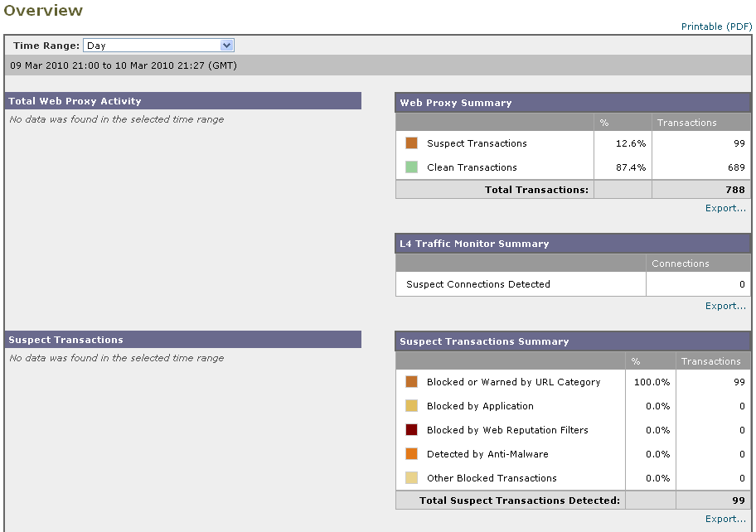Image resolution: width=756 pixels, height=532 pixels.
Task: Export the Suspect Transactions Summary
Action: [x=725, y=519]
